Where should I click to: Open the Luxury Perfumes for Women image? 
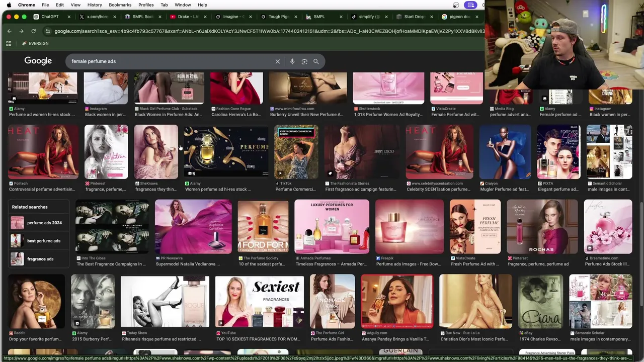332,226
